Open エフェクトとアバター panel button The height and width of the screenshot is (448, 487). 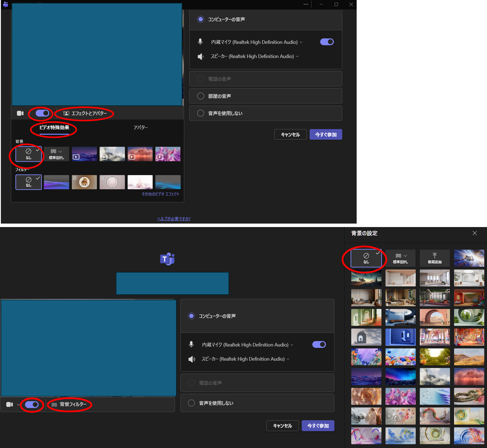[x=85, y=113]
